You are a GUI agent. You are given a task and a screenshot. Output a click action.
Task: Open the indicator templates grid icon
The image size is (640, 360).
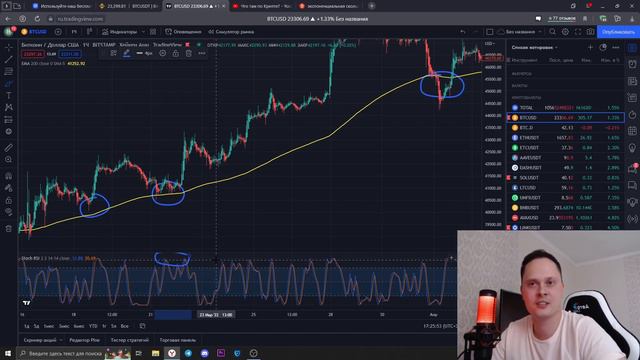click(x=153, y=32)
